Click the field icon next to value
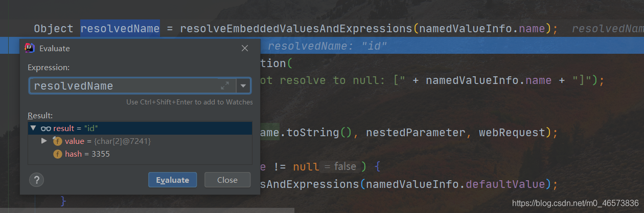This screenshot has width=644, height=213. 58,141
